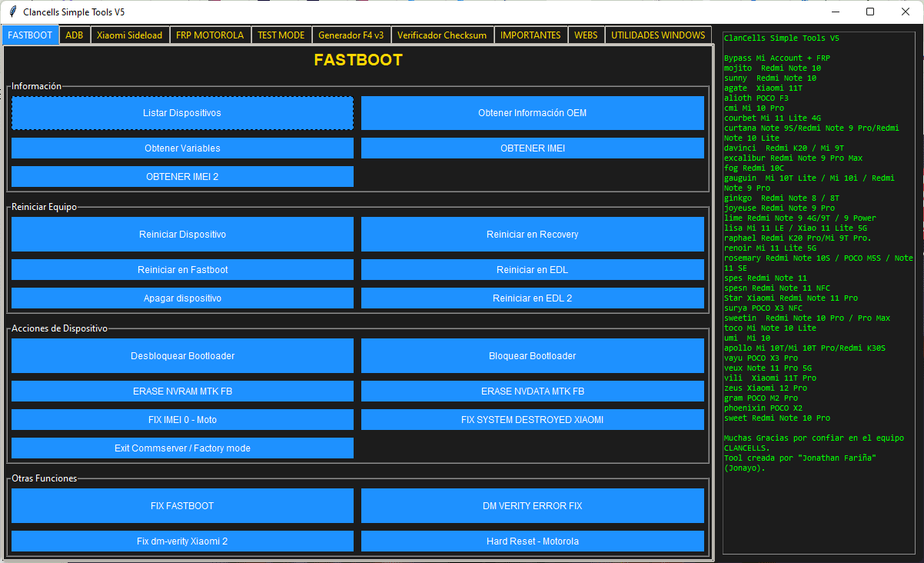Screen dimensions: 924x563
Task: Open the Xiaomi Sideload tab
Action: pyautogui.click(x=129, y=35)
